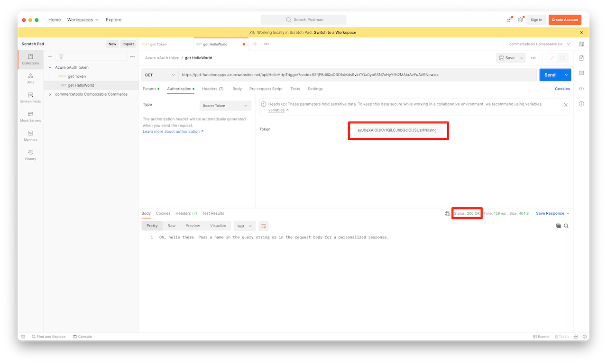Open the Cookies link under Send
The image size is (607, 364).
[x=562, y=89]
